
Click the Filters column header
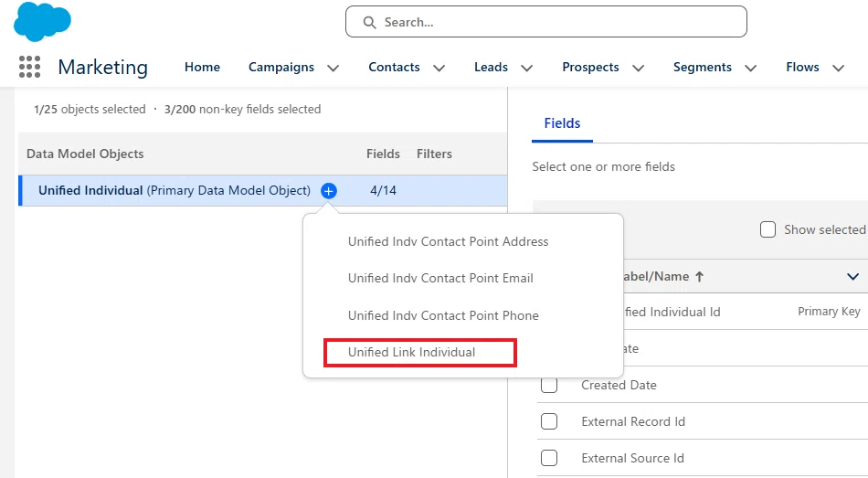pyautogui.click(x=435, y=154)
